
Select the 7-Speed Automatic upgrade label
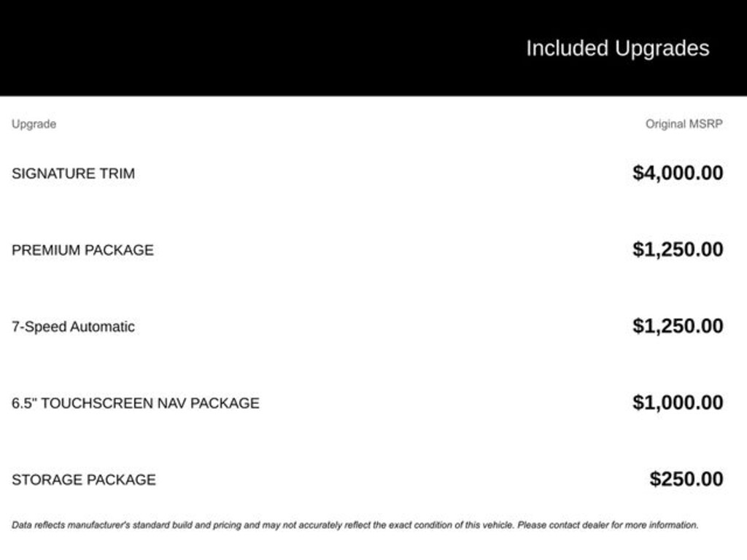pos(73,327)
